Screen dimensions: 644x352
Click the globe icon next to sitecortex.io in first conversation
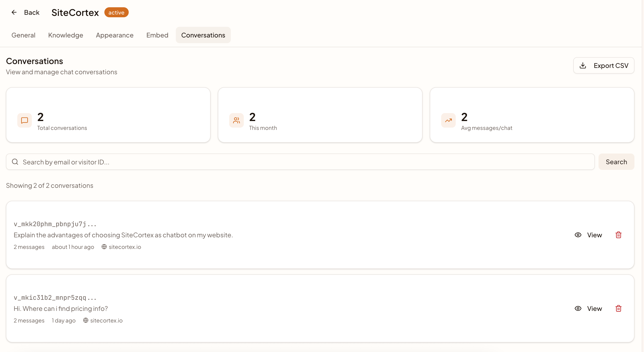click(x=104, y=247)
